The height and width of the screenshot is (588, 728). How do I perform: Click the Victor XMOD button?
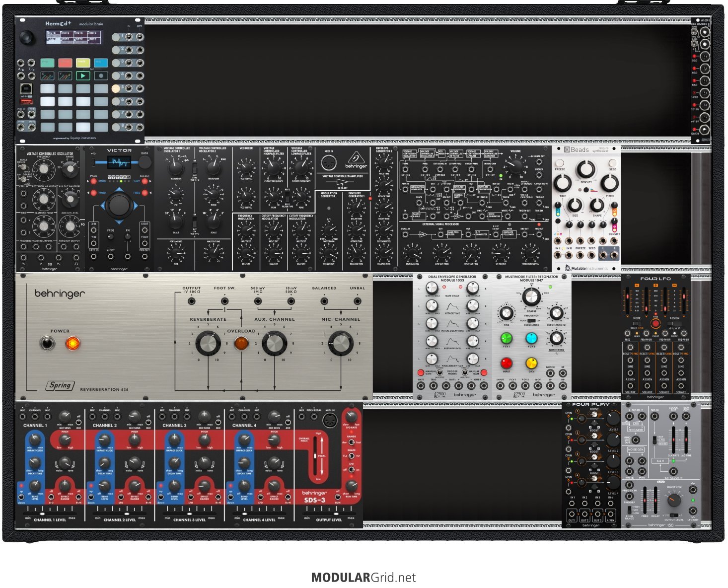pos(93,181)
